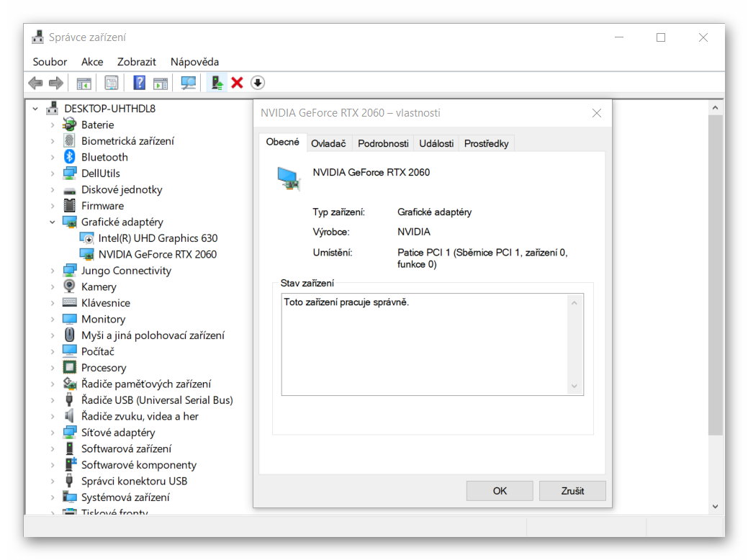The height and width of the screenshot is (560, 748).
Task: Click the red X uninstall device icon
Action: pyautogui.click(x=237, y=83)
